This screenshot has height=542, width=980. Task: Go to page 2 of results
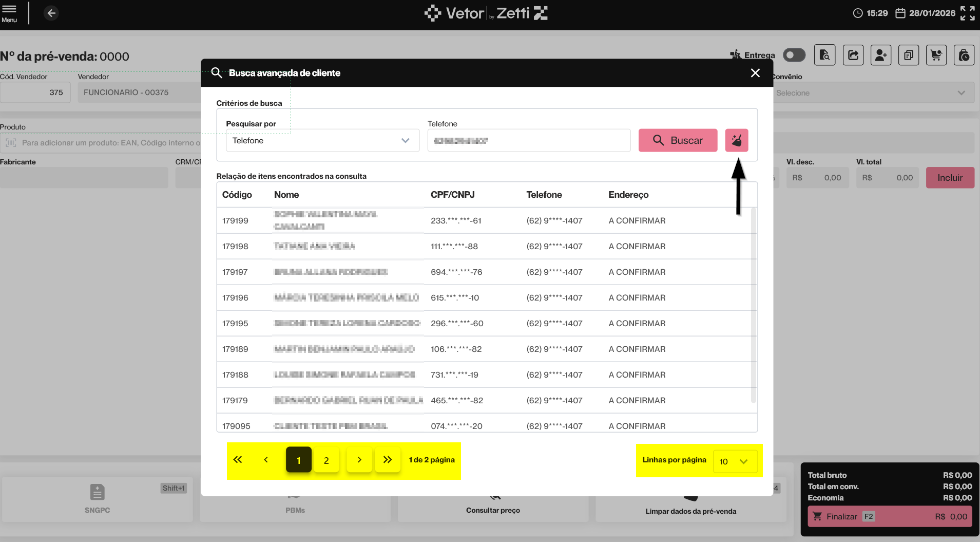click(326, 460)
